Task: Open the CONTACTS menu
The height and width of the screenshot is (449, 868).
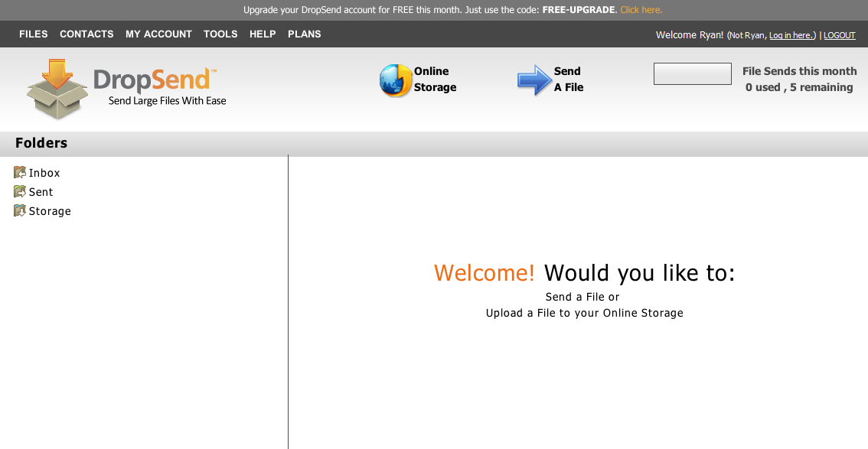Action: (86, 34)
